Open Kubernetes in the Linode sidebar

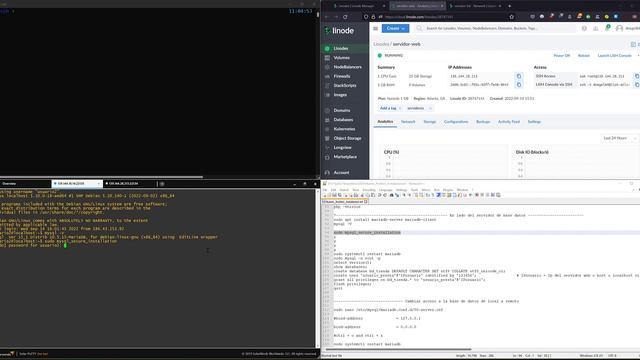344,129
